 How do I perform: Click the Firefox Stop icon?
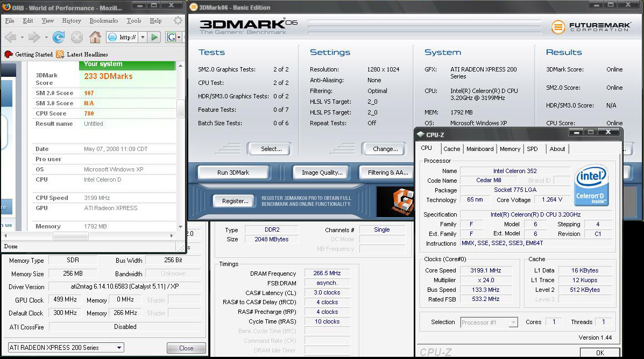pos(77,37)
